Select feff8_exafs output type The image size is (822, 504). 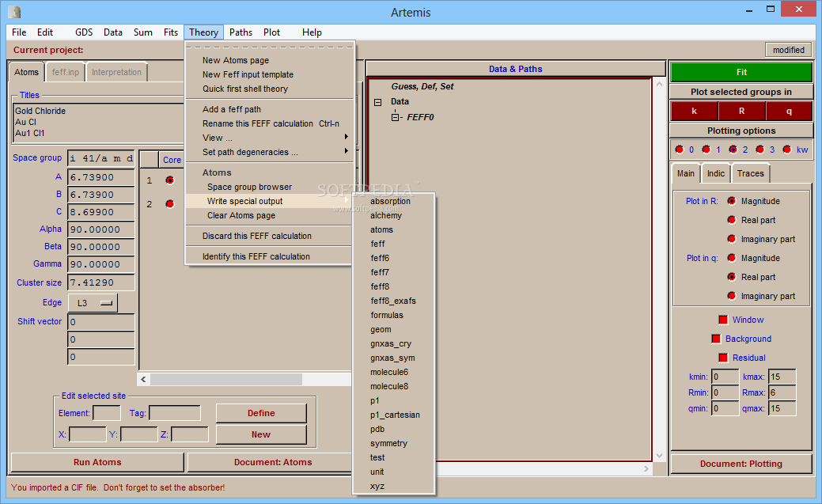tap(394, 301)
